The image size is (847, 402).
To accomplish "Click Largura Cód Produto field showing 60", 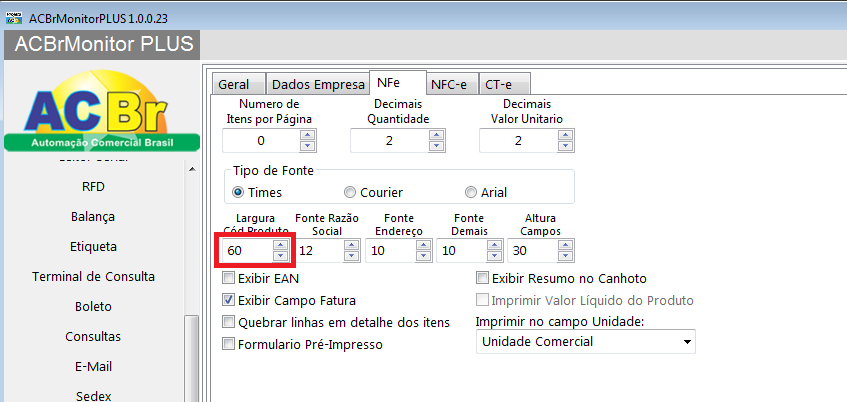I will pyautogui.click(x=248, y=251).
